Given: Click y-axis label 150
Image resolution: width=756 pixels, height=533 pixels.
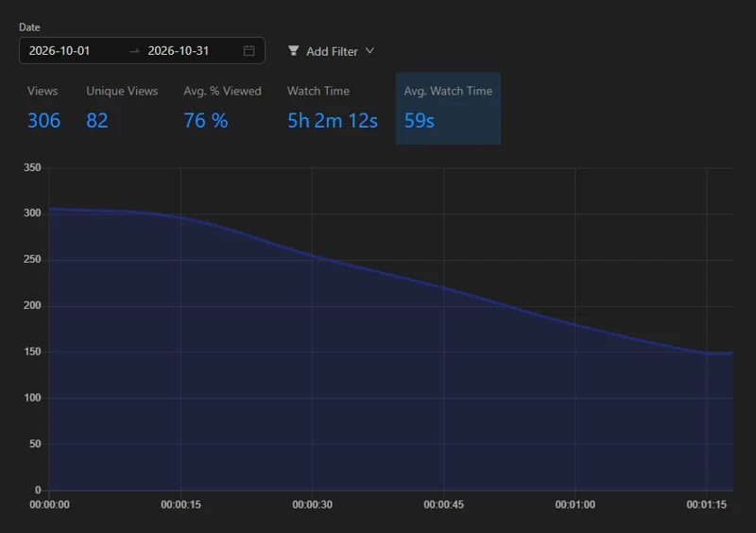Looking at the screenshot, I should point(32,352).
